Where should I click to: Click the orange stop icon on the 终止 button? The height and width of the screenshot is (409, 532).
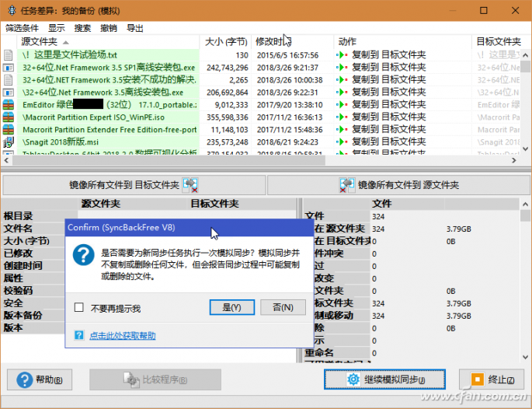[x=478, y=379]
